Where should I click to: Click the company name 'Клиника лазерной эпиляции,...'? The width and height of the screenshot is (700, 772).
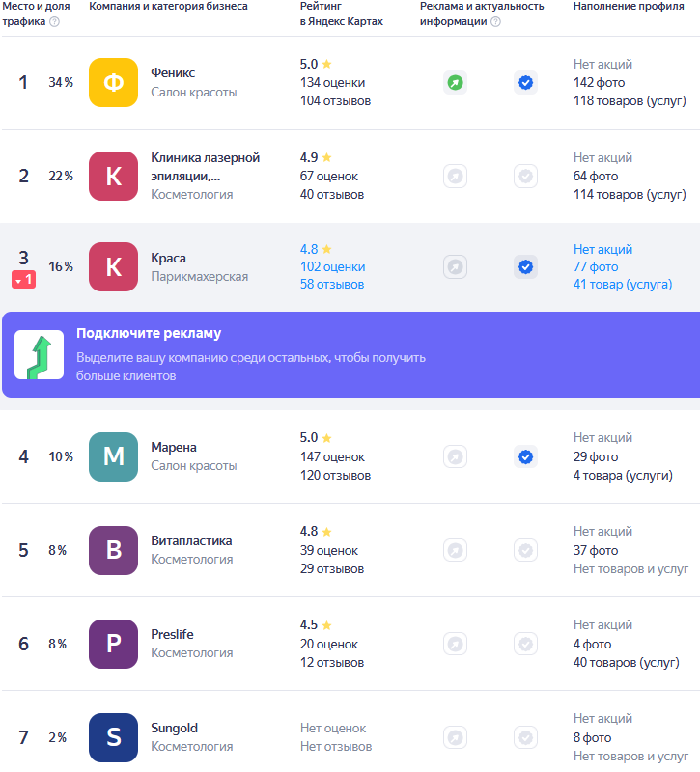tap(205, 167)
